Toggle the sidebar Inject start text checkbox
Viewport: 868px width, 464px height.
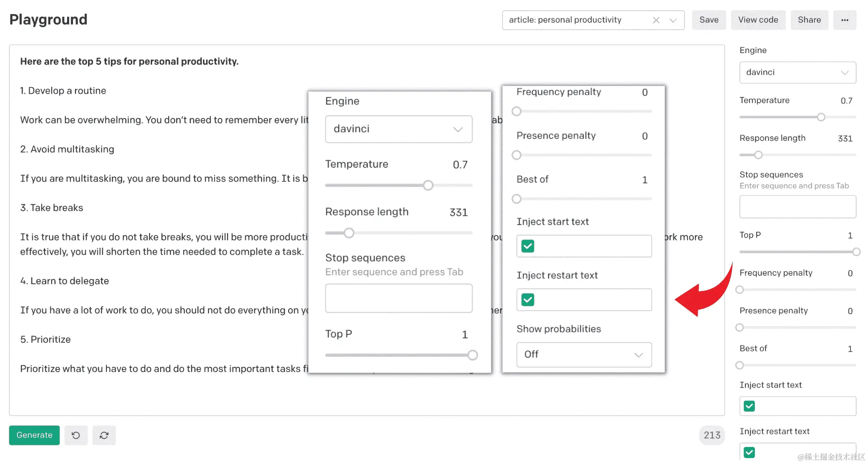click(749, 406)
